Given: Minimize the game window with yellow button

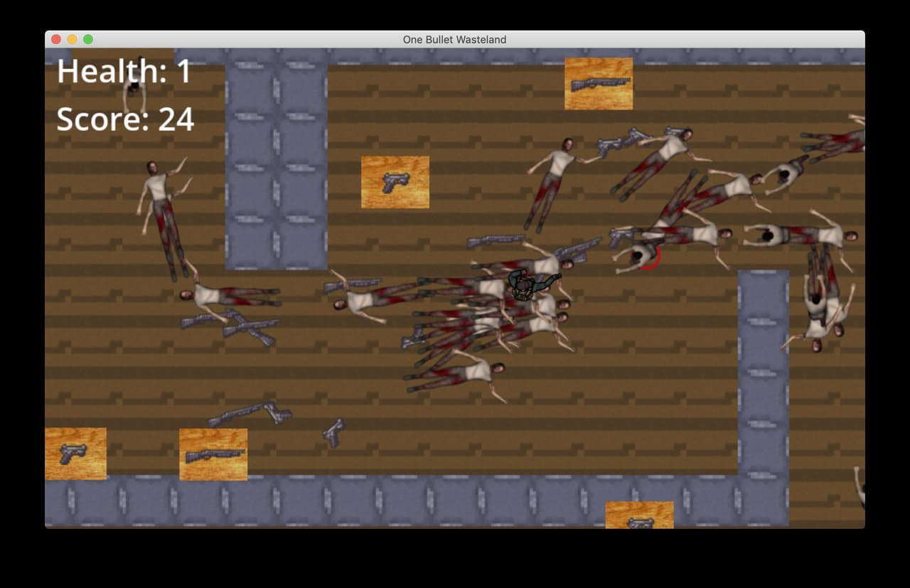Looking at the screenshot, I should 72,39.
